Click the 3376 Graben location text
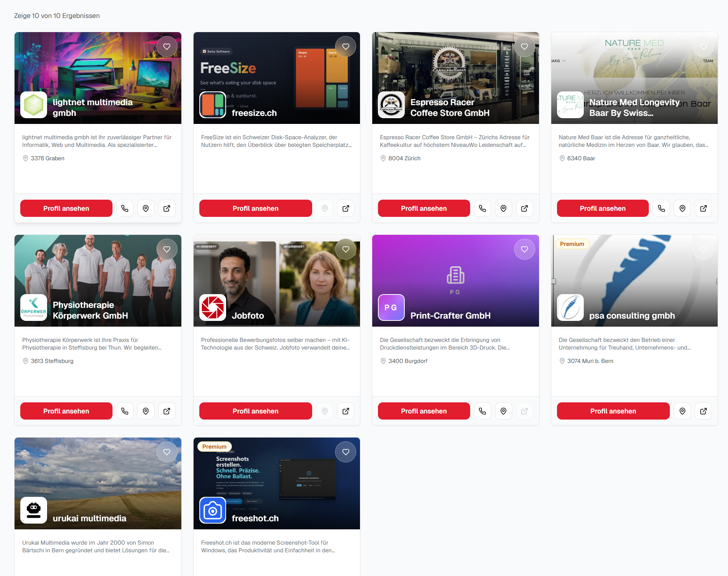The width and height of the screenshot is (728, 576). coord(47,158)
